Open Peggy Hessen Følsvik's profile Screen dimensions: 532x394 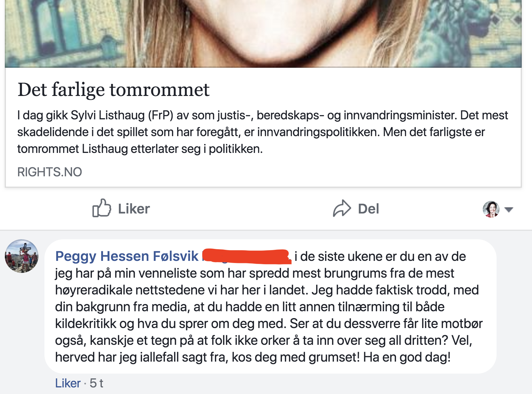(x=127, y=256)
